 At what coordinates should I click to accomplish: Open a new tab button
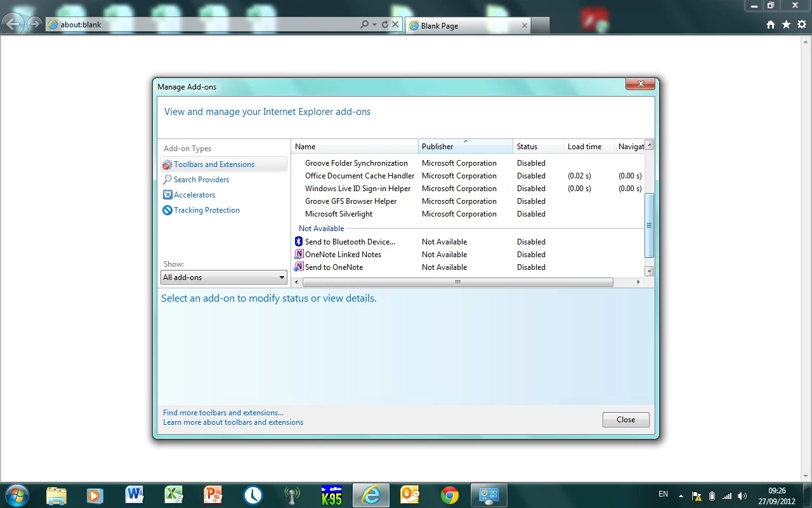coord(540,25)
